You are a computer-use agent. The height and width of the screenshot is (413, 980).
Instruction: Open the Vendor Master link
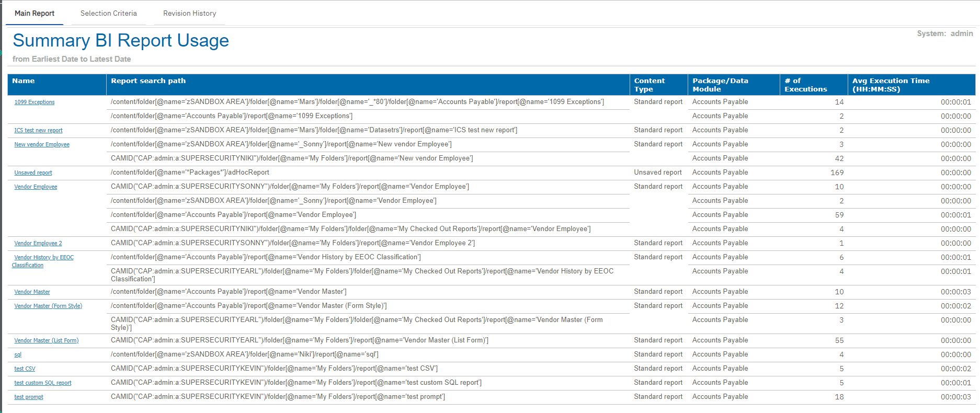click(32, 292)
